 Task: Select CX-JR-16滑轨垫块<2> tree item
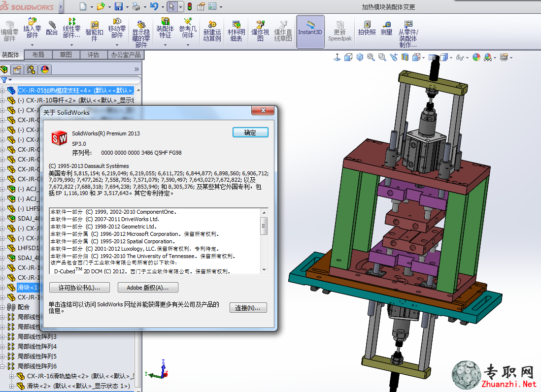click(80, 376)
